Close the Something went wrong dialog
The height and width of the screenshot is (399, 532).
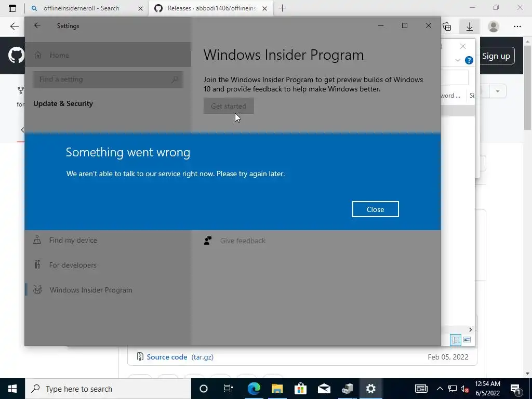coord(375,209)
